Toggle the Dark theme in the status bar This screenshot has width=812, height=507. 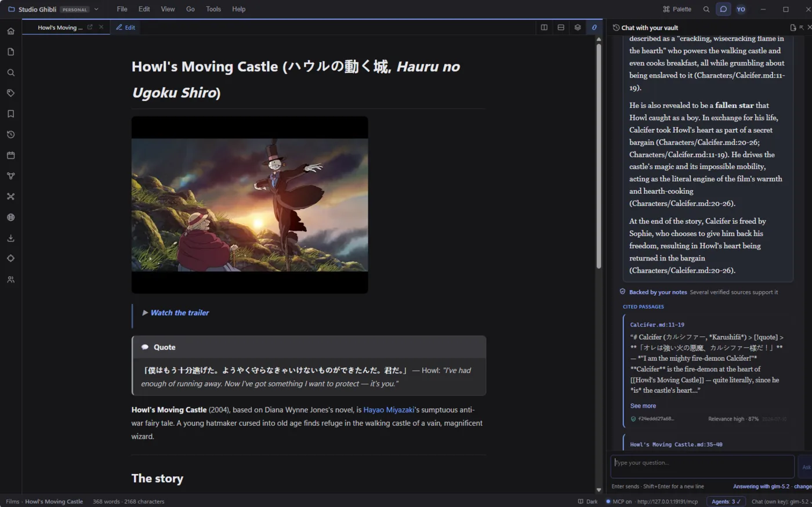point(588,502)
